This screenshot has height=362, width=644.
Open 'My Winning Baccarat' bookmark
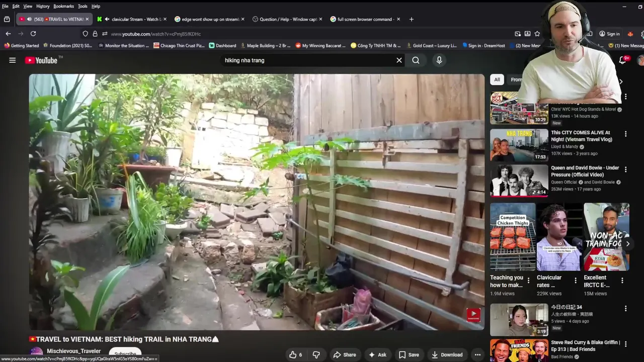[320, 45]
